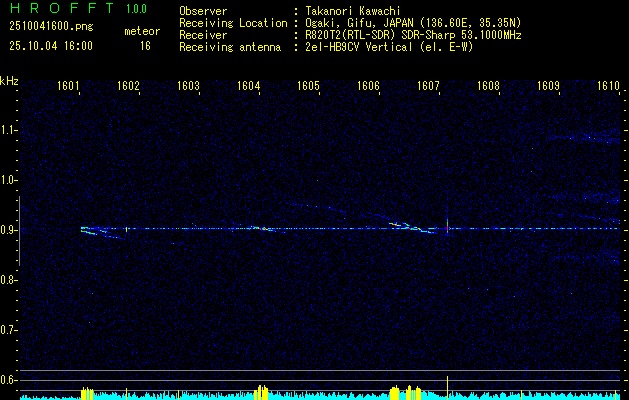Image resolution: width=629 pixels, height=400 pixels.
Task: Select the meteor count 16
Action: pyautogui.click(x=145, y=46)
